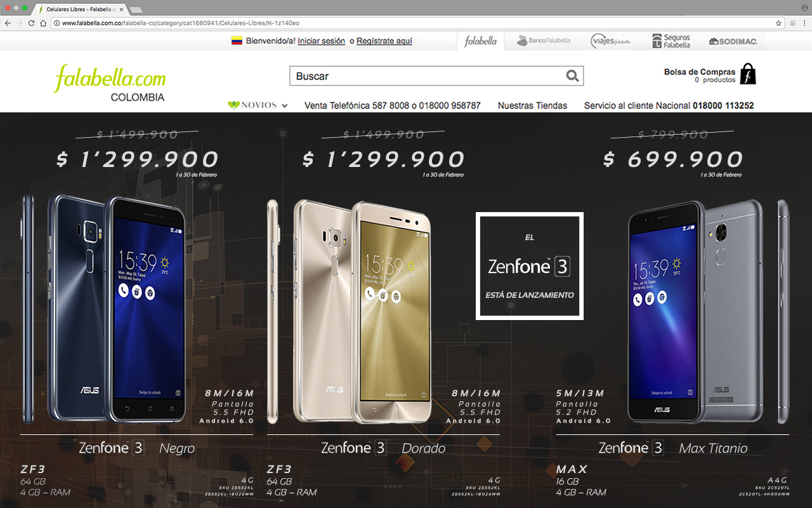
Task: Reload the page with refresh icon
Action: point(31,23)
